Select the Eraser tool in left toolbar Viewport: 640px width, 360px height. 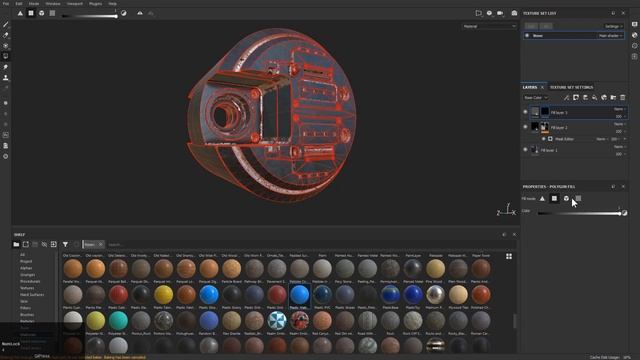[x=6, y=35]
